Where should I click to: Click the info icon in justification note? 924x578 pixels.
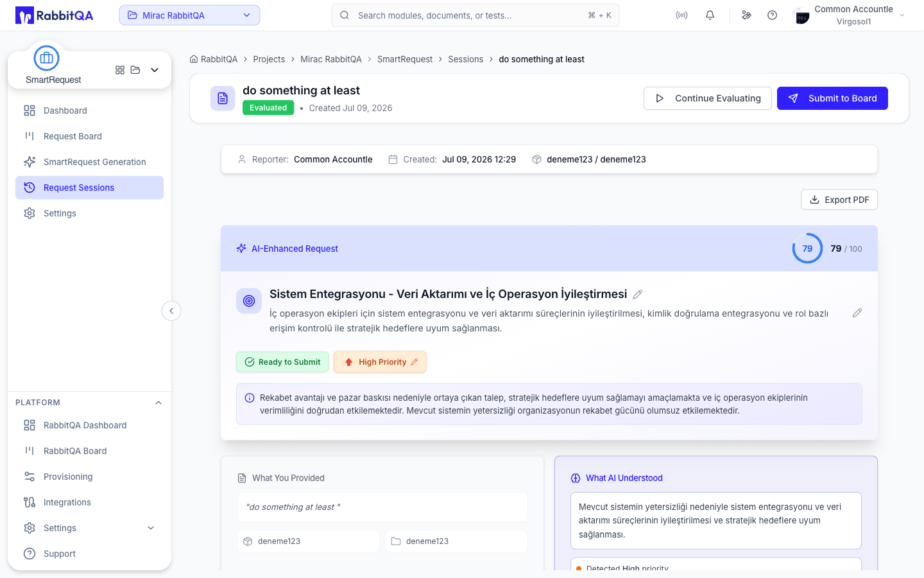pyautogui.click(x=250, y=398)
